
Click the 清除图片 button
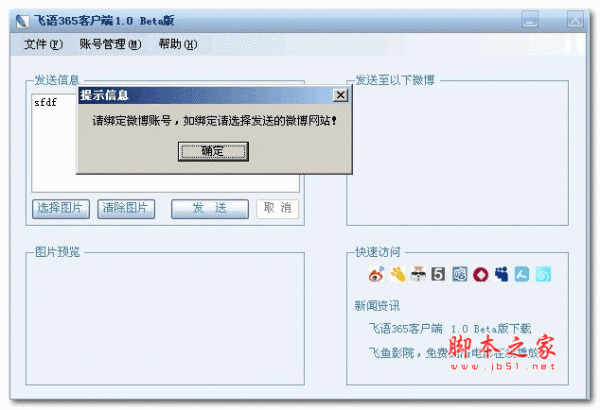point(126,209)
